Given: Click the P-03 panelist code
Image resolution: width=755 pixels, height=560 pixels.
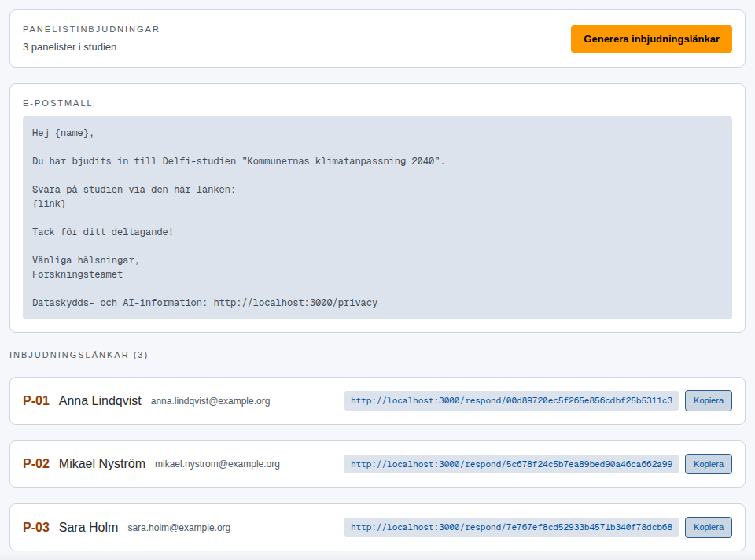Looking at the screenshot, I should [x=36, y=527].
